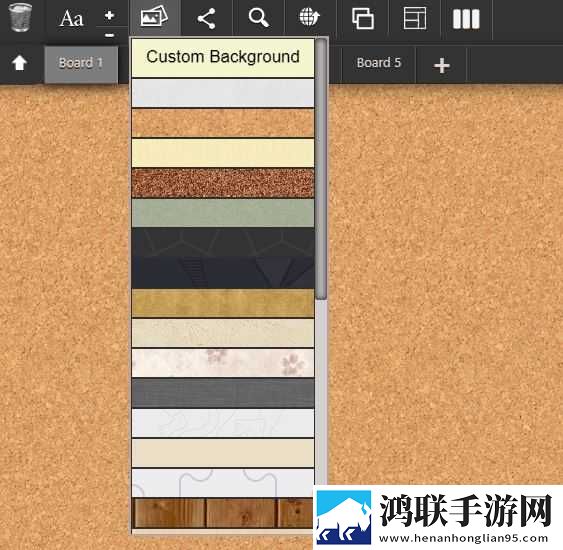Open the page layout icon
Image resolution: width=563 pixels, height=550 pixels.
pos(415,18)
